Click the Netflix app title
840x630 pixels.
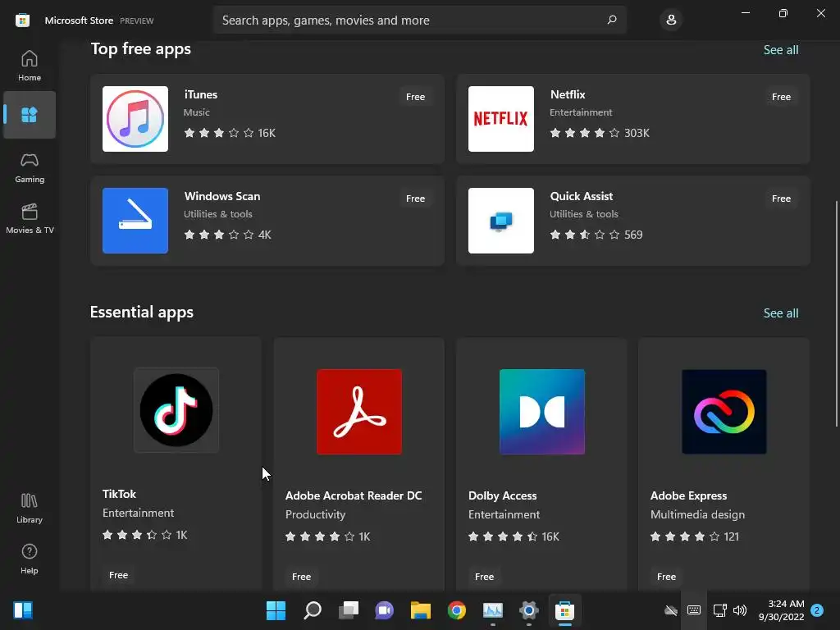[x=568, y=94]
